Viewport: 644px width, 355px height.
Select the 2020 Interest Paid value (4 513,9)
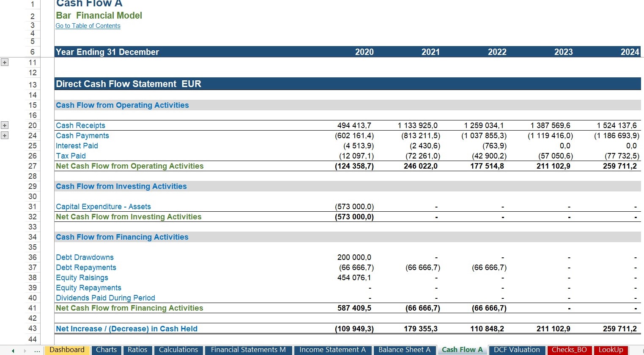pos(359,146)
